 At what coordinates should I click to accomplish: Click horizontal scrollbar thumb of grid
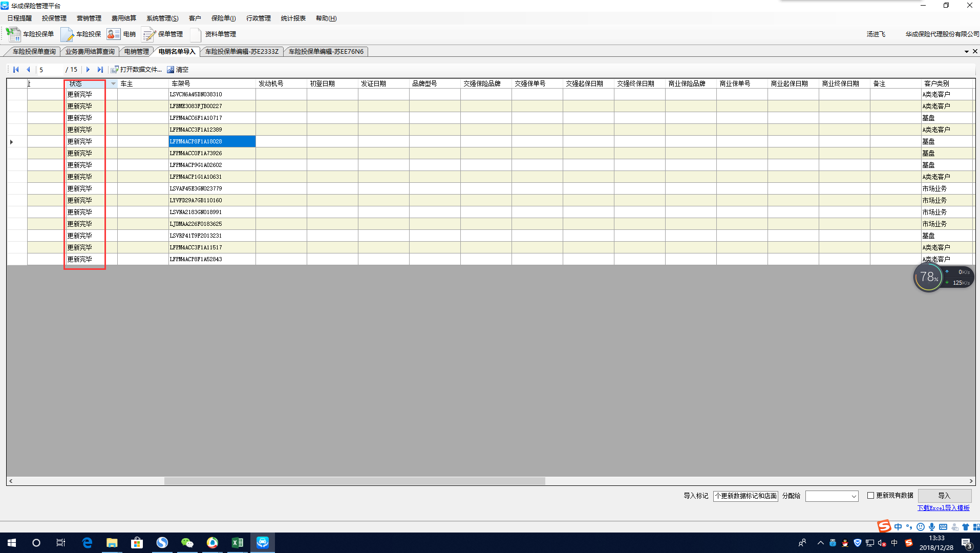coord(355,481)
